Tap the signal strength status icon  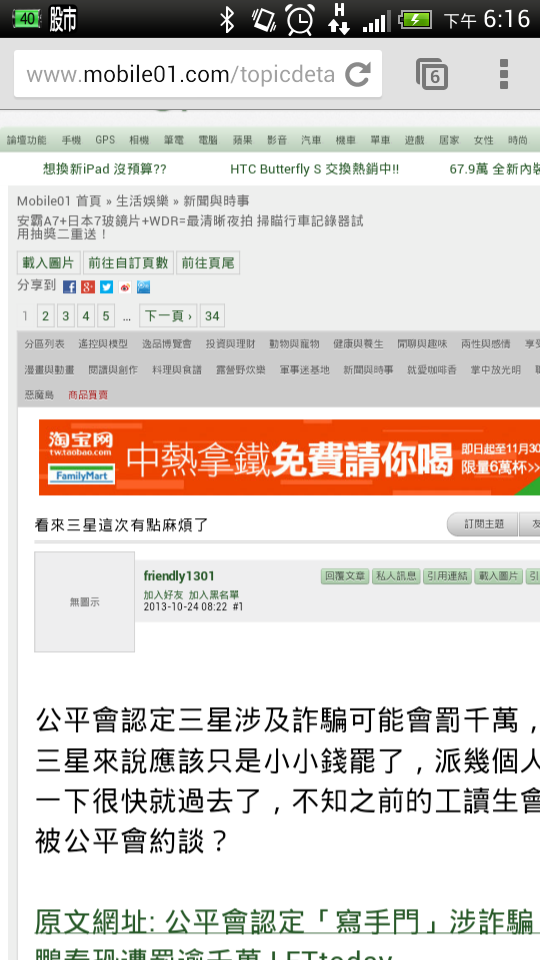[376, 21]
